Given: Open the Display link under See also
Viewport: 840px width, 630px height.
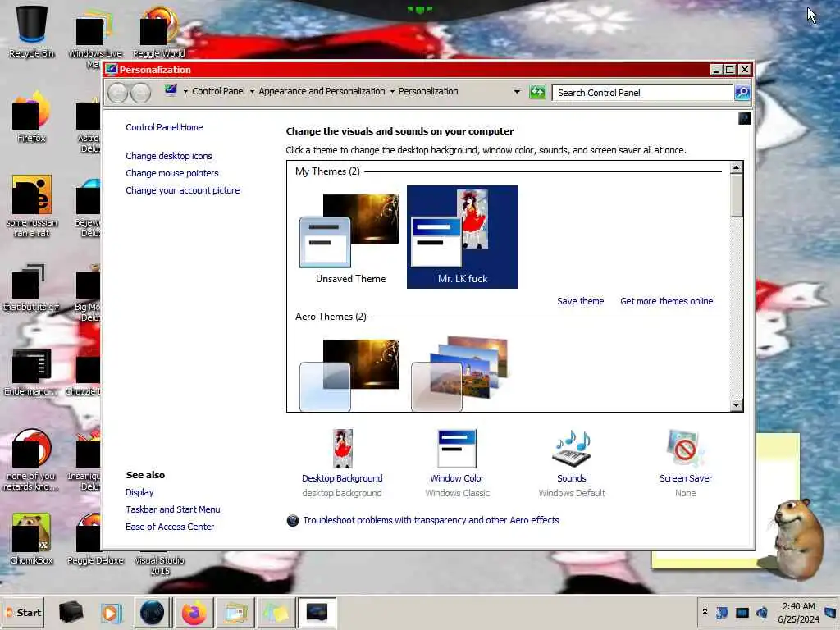Looking at the screenshot, I should (x=139, y=492).
